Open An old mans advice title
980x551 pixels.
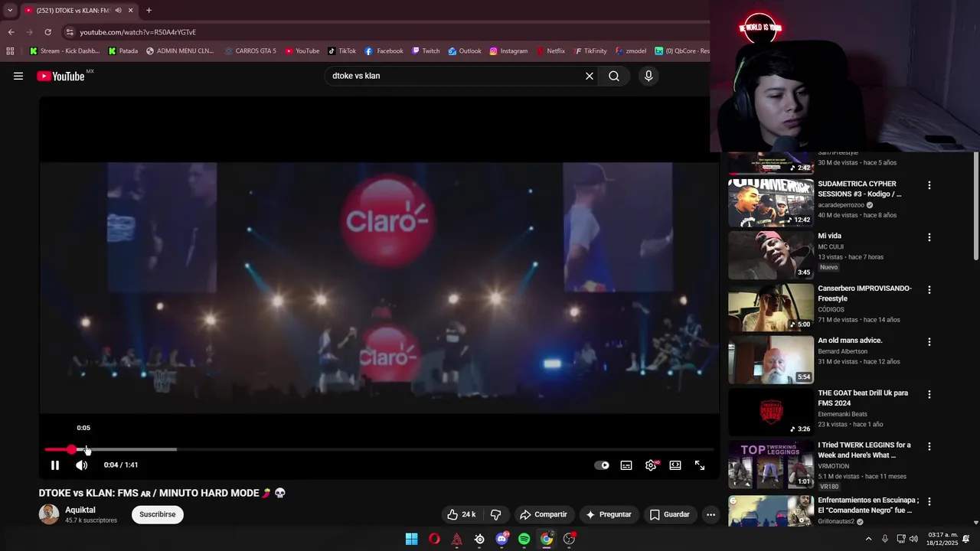(850, 341)
